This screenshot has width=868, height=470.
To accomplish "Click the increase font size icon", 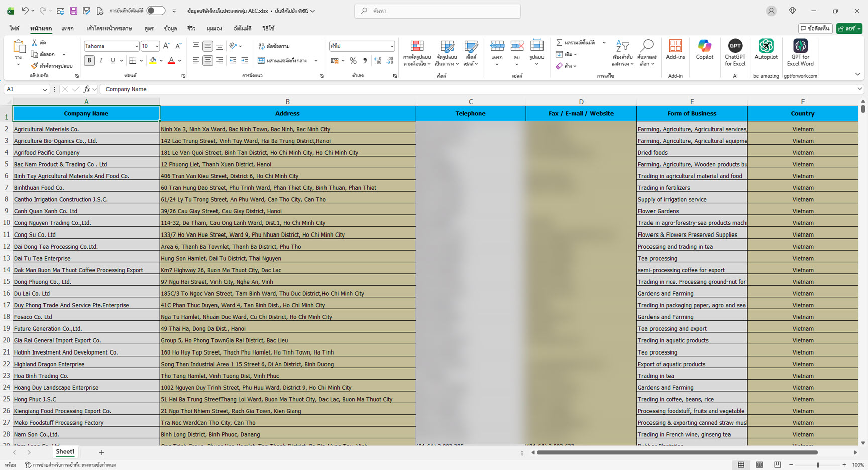I will pos(167,46).
